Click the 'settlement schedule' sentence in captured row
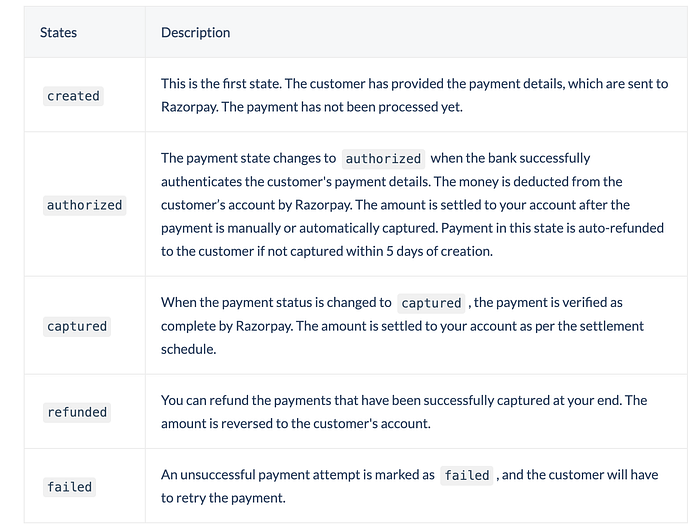 (402, 338)
